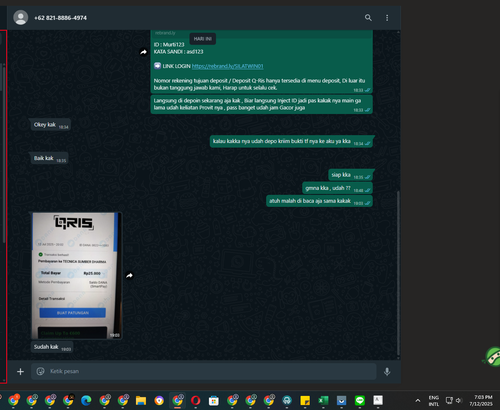Forward the login details message
The height and width of the screenshot is (410, 500).
[x=143, y=52]
